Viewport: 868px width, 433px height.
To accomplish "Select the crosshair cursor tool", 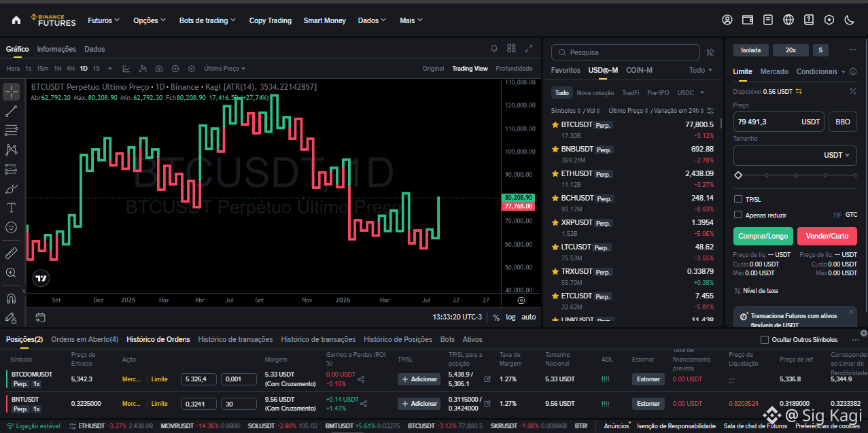I will coord(11,92).
